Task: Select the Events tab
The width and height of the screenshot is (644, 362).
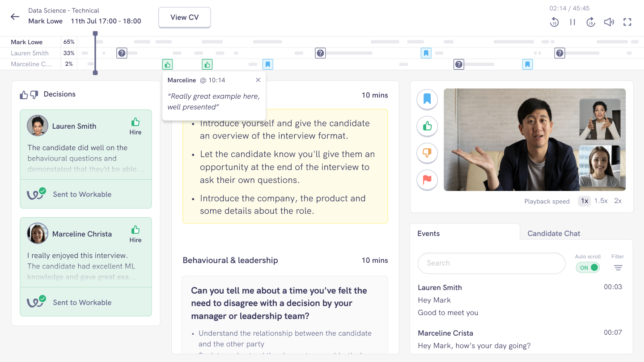Action: click(x=428, y=233)
